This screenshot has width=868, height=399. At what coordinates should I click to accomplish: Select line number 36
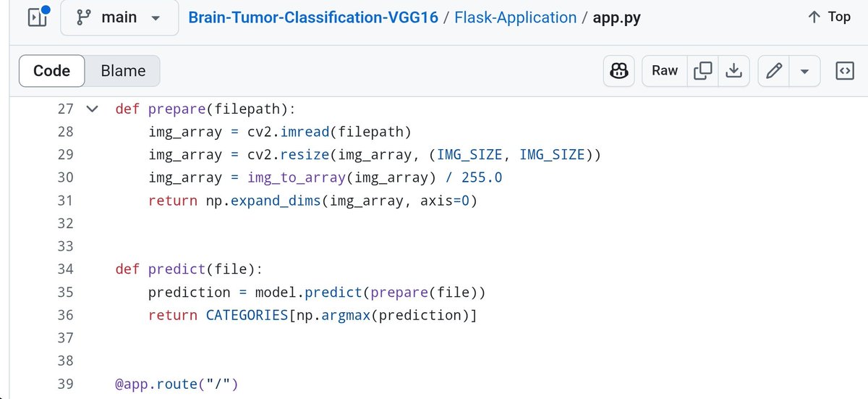tap(65, 315)
